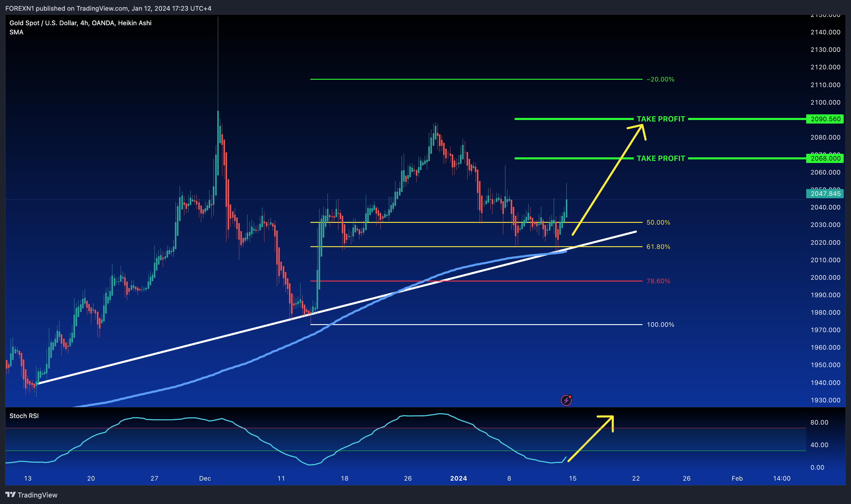
Task: Click the lower TAKE PROFIT text label
Action: tap(661, 158)
